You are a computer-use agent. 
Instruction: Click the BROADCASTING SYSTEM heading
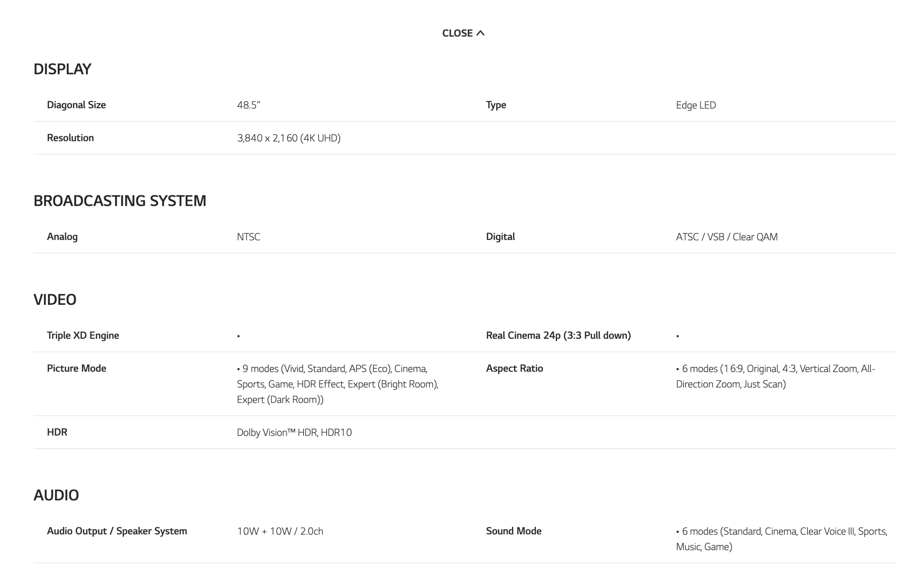pyautogui.click(x=120, y=201)
